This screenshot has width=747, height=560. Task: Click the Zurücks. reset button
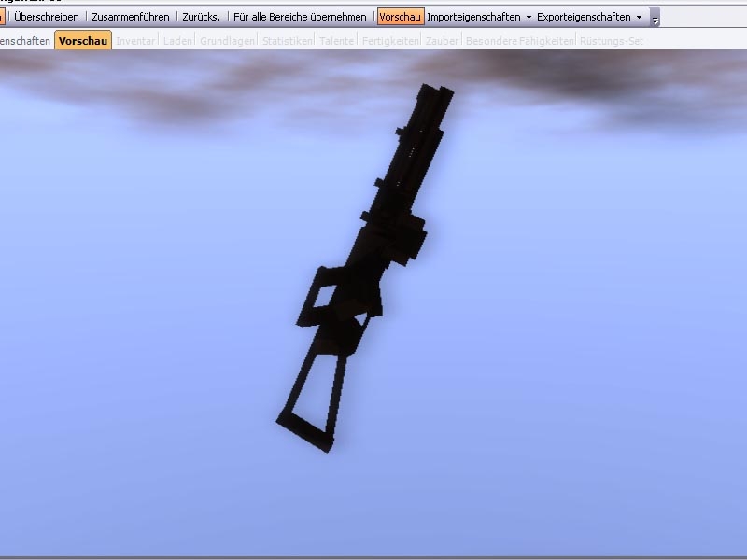201,17
